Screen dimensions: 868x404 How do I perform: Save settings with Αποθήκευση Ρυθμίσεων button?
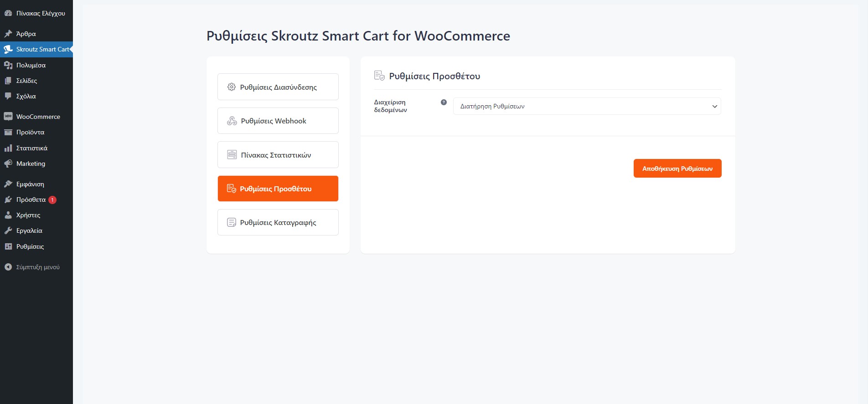677,169
